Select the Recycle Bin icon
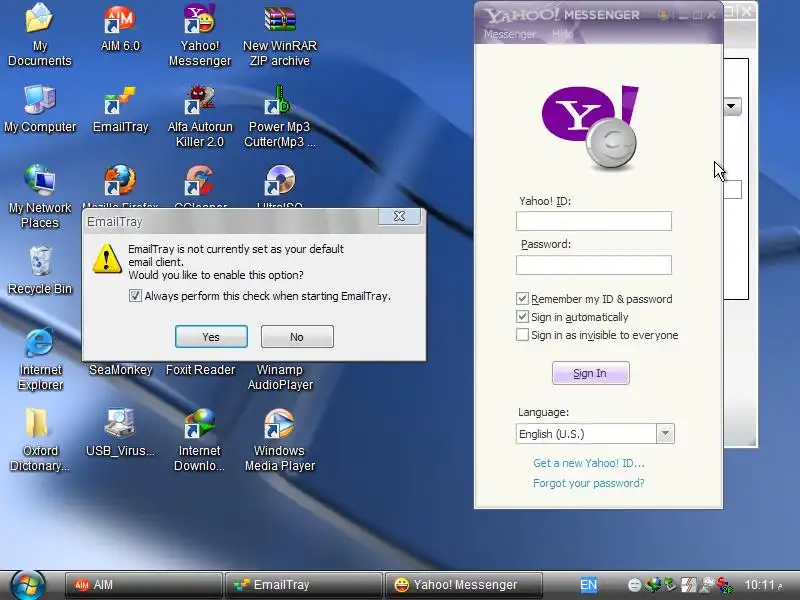This screenshot has height=600, width=800. point(40,270)
